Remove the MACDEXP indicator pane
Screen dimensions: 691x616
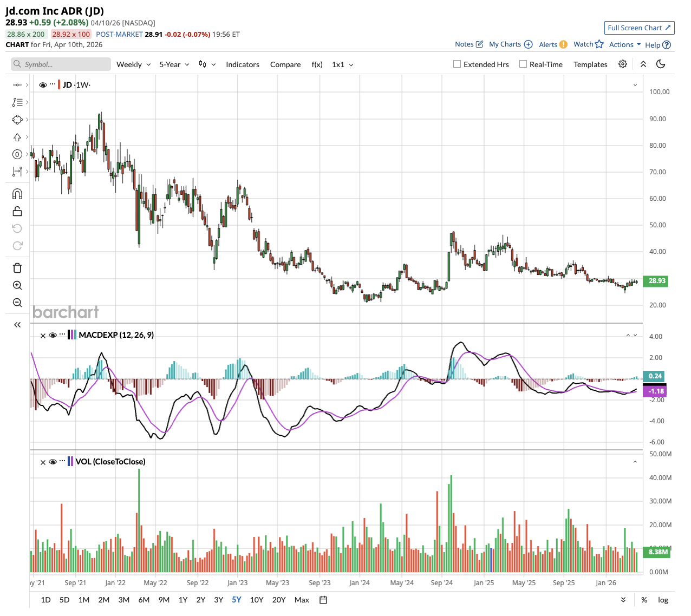[43, 336]
